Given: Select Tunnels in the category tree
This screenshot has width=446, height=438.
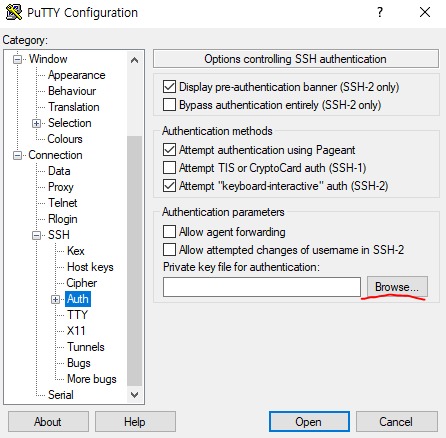Looking at the screenshot, I should coord(86,347).
